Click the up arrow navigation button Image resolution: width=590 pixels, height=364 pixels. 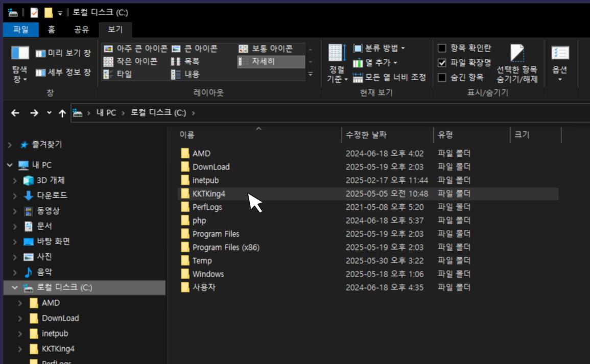click(x=62, y=113)
